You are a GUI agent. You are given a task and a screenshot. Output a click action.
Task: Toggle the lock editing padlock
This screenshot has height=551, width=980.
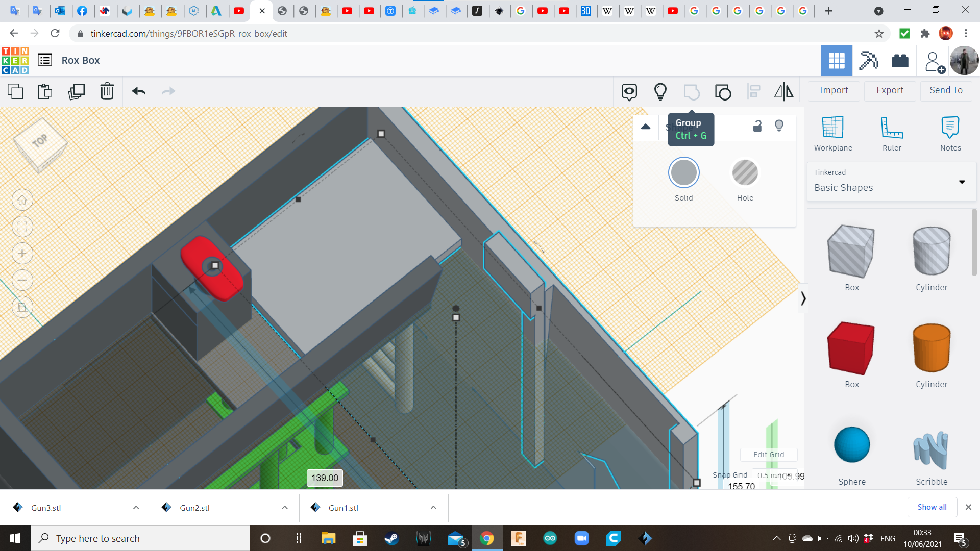757,126
